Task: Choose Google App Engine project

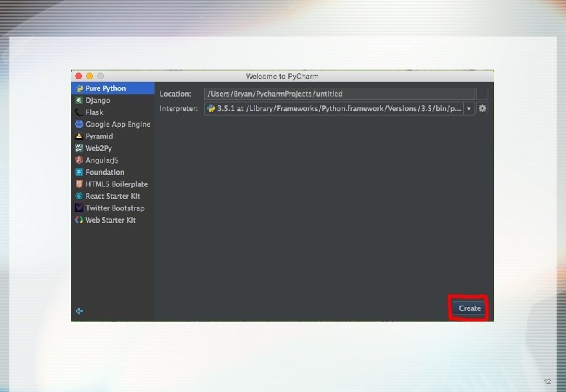Action: (113, 124)
